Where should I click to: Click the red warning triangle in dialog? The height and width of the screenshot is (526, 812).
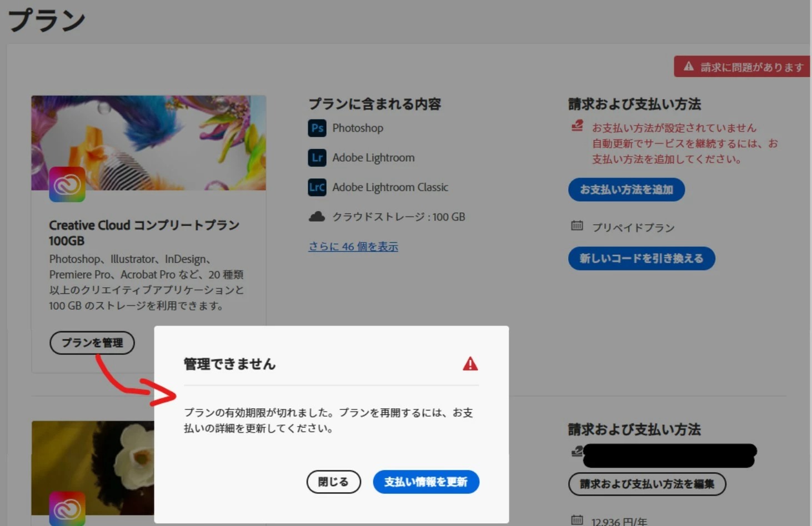470,364
